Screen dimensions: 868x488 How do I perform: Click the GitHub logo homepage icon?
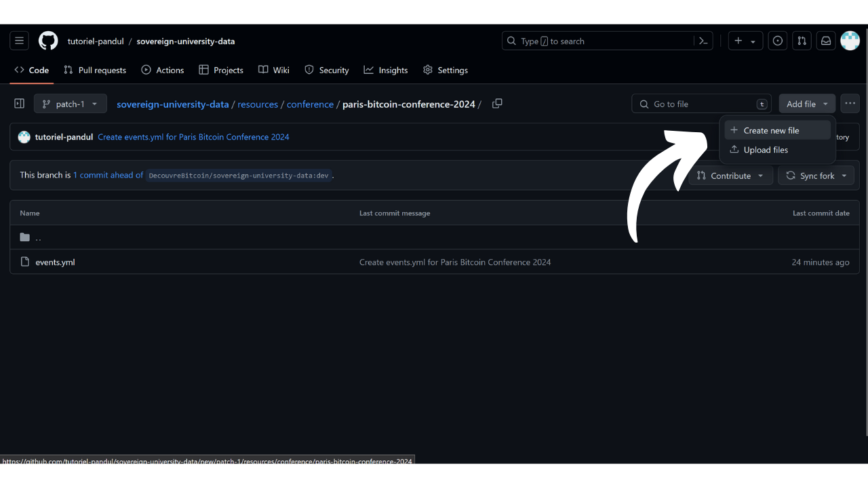[48, 41]
